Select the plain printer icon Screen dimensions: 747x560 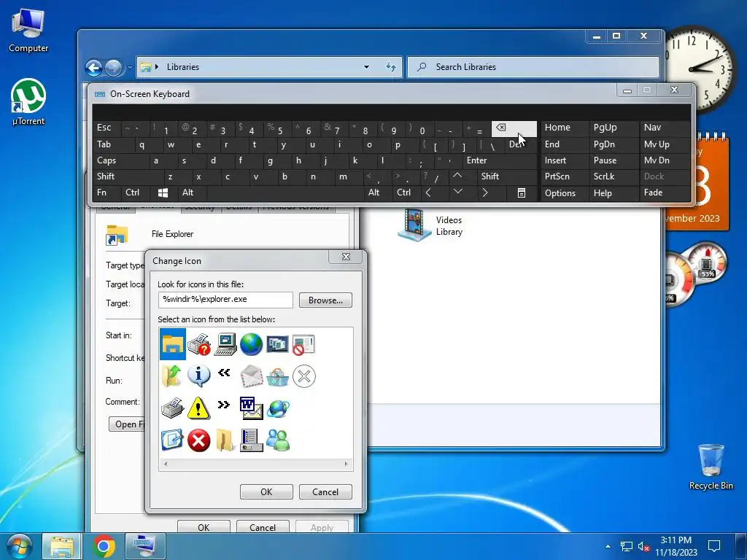172,408
